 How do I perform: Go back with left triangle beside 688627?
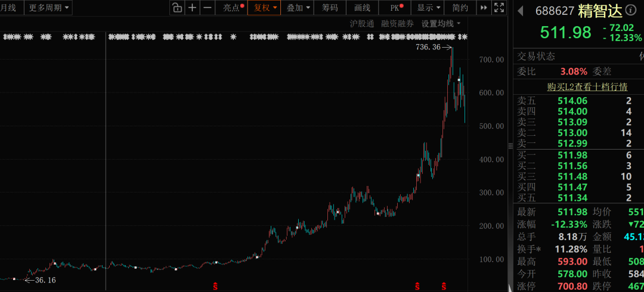click(520, 11)
